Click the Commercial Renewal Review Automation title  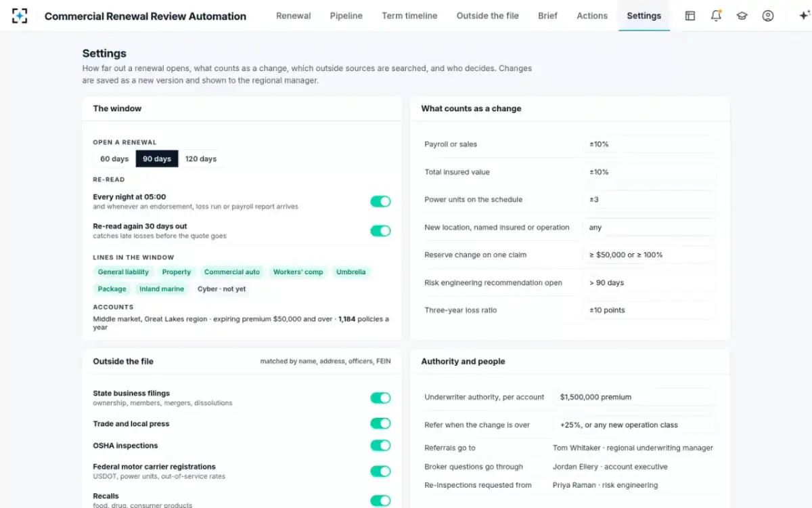pos(145,16)
